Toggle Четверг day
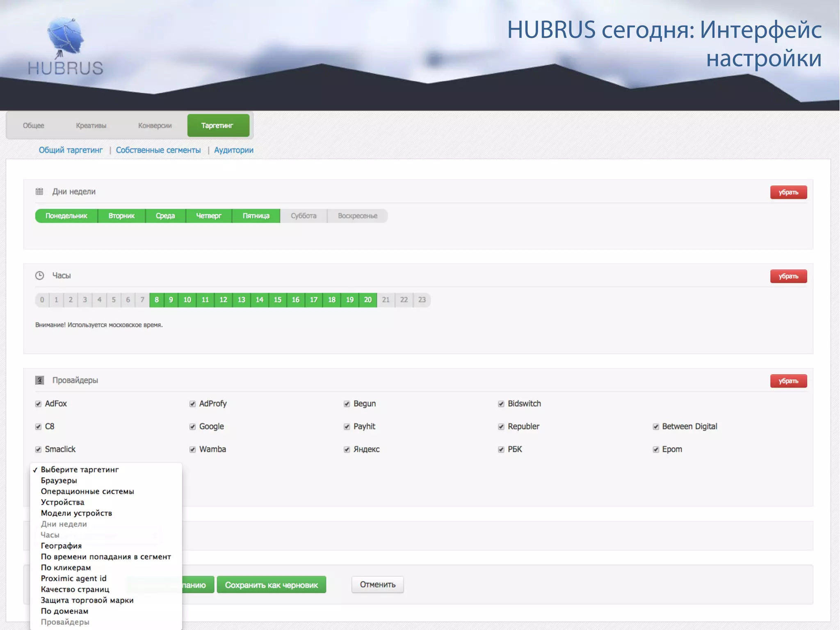The image size is (840, 630). (x=209, y=216)
